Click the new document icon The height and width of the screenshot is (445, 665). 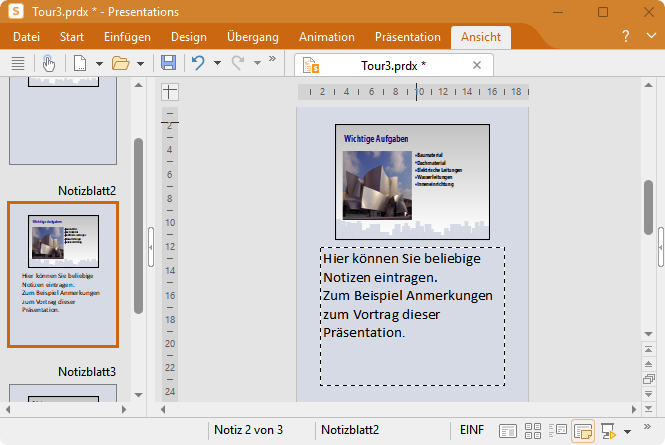pyautogui.click(x=79, y=64)
